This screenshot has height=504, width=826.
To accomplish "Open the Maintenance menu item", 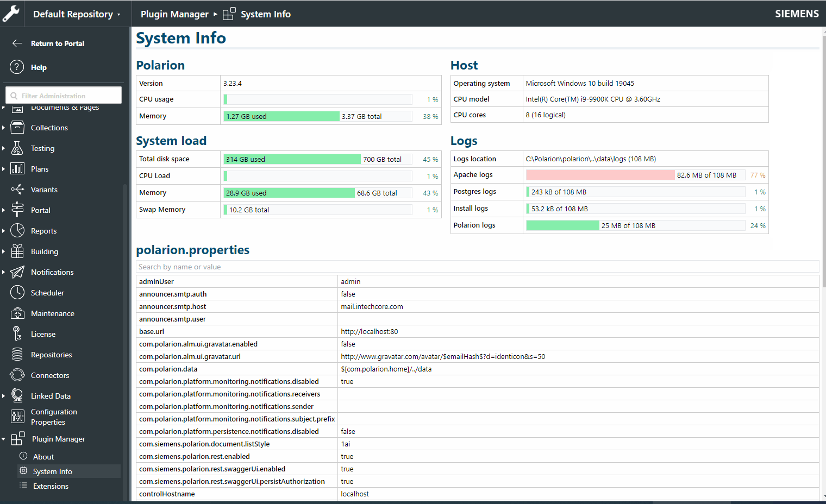I will 53,313.
